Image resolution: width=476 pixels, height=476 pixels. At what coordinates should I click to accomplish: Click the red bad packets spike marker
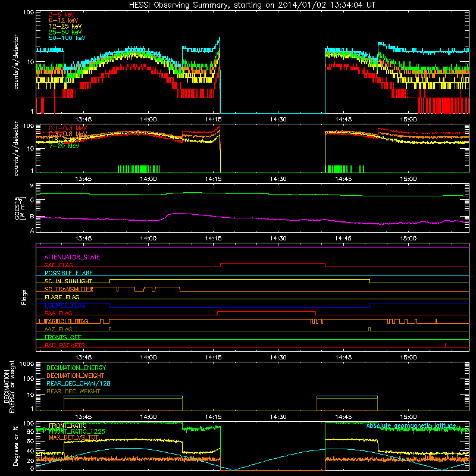click(x=445, y=345)
